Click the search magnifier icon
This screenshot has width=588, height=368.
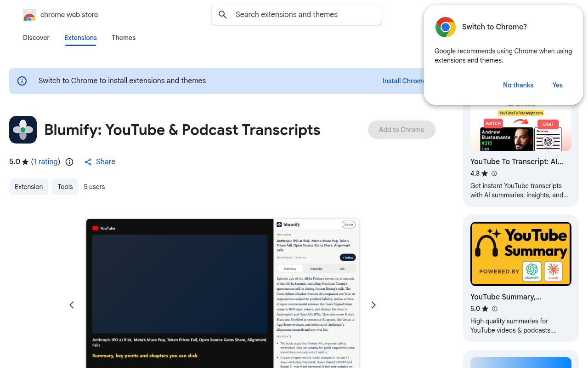pyautogui.click(x=223, y=15)
